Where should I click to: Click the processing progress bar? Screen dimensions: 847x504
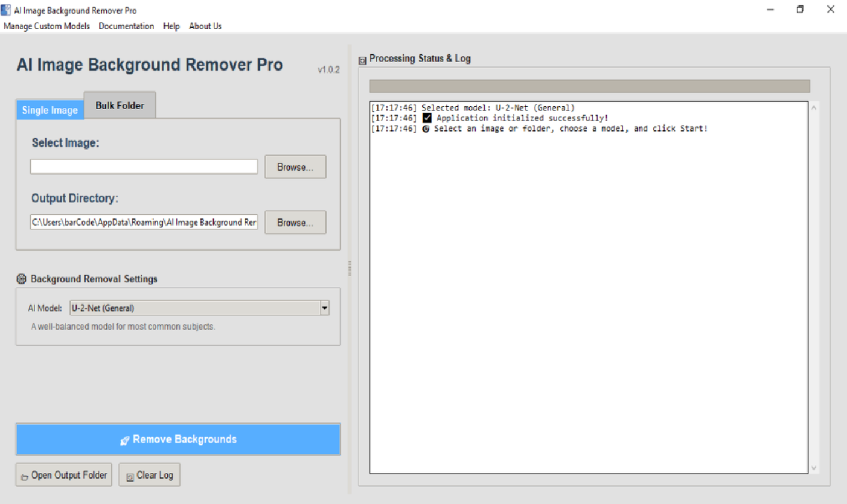[x=589, y=86]
